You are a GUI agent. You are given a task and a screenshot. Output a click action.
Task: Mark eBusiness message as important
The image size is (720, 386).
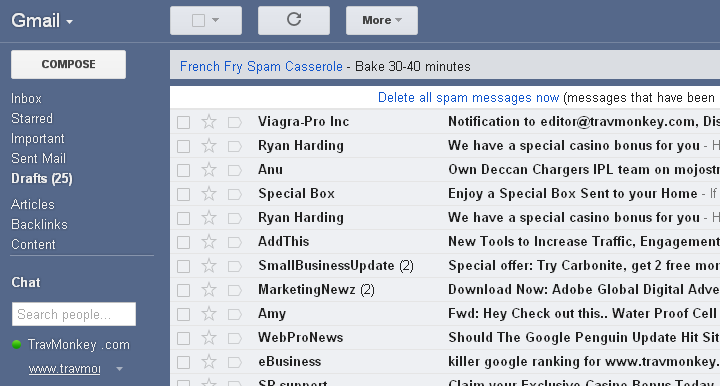235,362
